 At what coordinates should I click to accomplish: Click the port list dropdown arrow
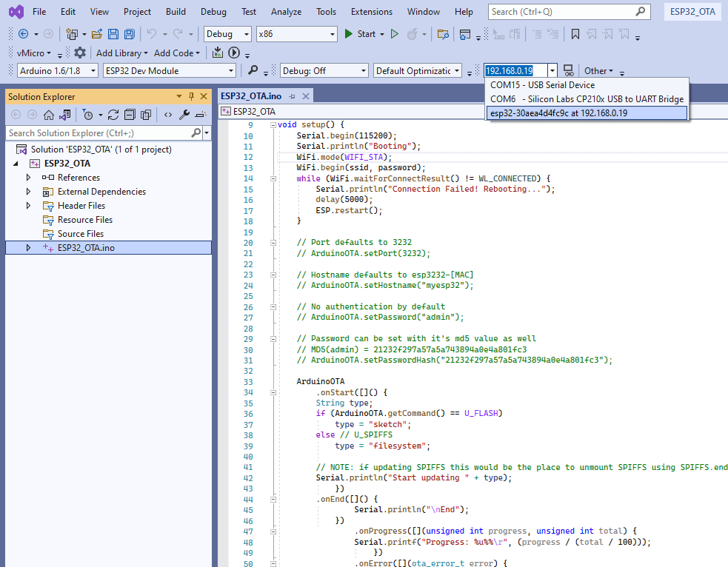pos(552,70)
